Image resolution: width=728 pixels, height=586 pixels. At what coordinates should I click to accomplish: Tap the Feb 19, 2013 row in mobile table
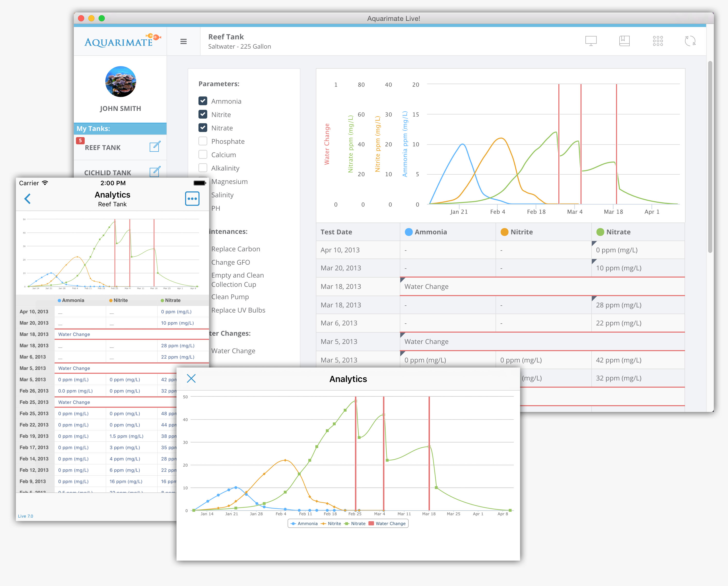point(96,436)
